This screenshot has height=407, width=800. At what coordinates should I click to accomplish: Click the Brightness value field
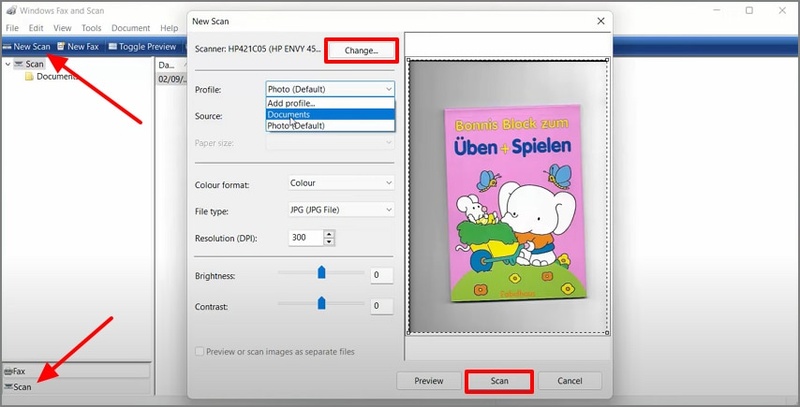click(382, 275)
